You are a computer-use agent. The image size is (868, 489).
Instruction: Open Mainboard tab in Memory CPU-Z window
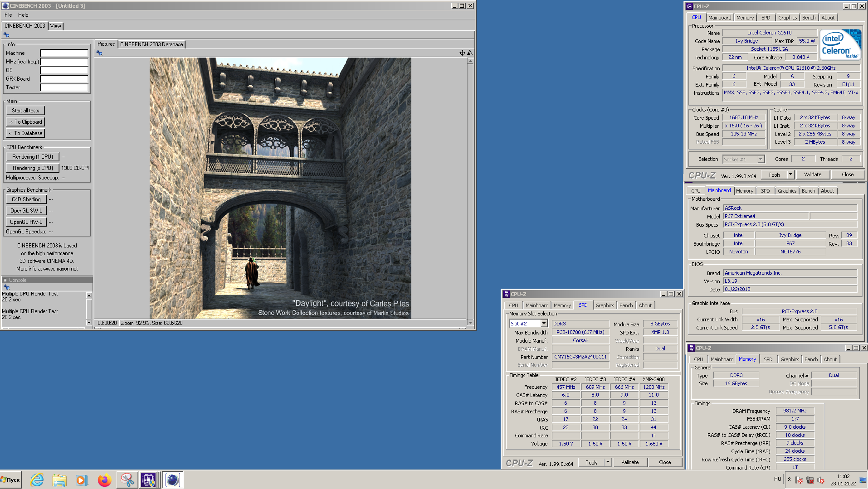click(722, 359)
